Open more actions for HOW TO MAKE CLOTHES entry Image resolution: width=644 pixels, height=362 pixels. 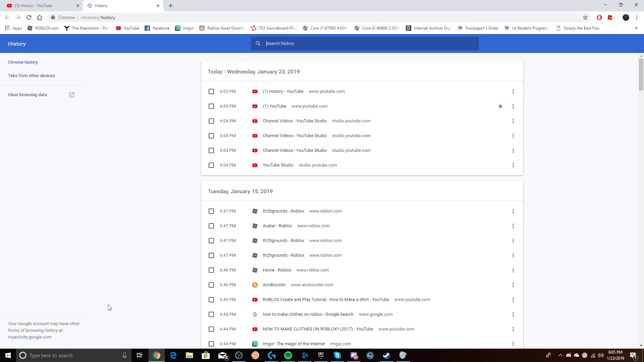tap(513, 329)
